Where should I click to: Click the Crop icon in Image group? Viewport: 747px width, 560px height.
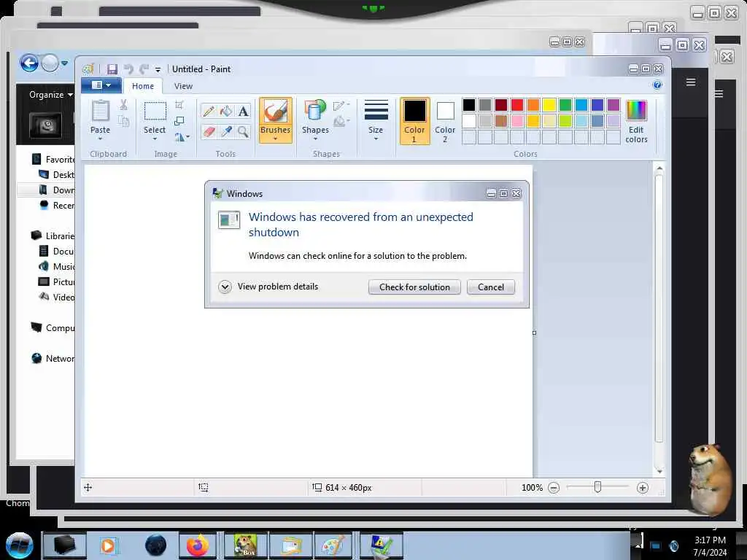(x=179, y=105)
